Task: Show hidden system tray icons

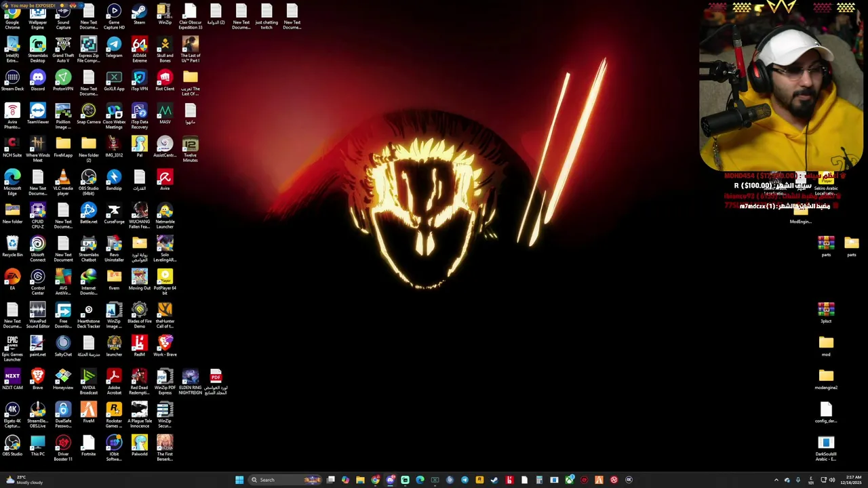Action: (776, 480)
